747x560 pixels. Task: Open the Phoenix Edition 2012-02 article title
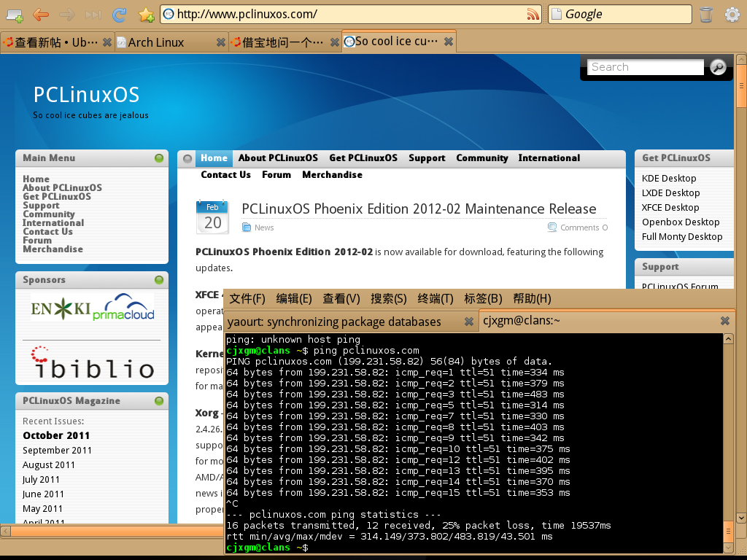click(x=419, y=209)
